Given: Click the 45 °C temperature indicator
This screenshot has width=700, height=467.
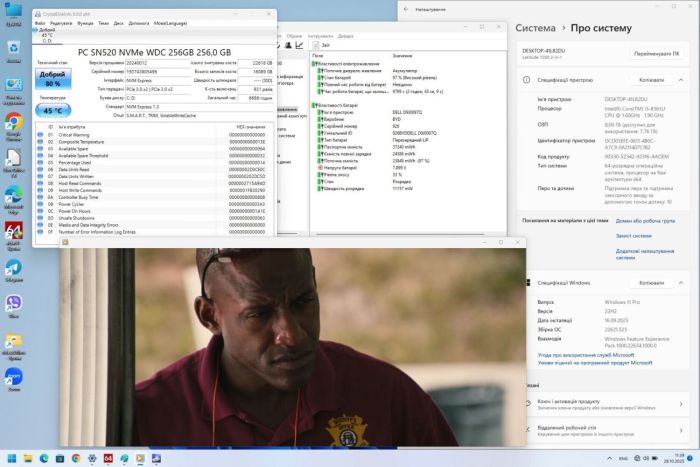Looking at the screenshot, I should click(x=53, y=110).
